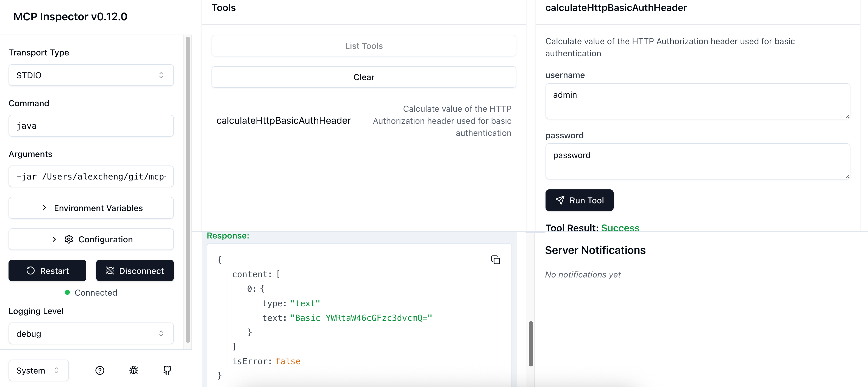Screen dimensions: 868x387
Task: Click the response panel vertical scrollbar
Action: pyautogui.click(x=531, y=344)
